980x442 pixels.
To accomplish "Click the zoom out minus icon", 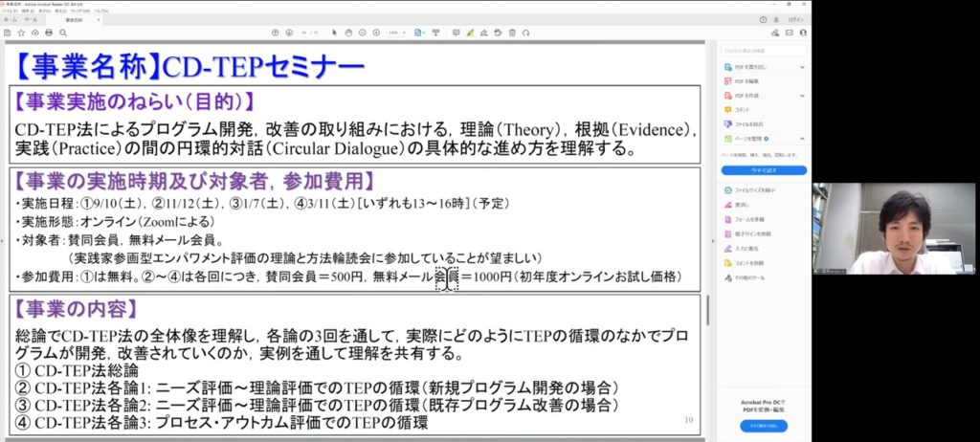I will (362, 32).
